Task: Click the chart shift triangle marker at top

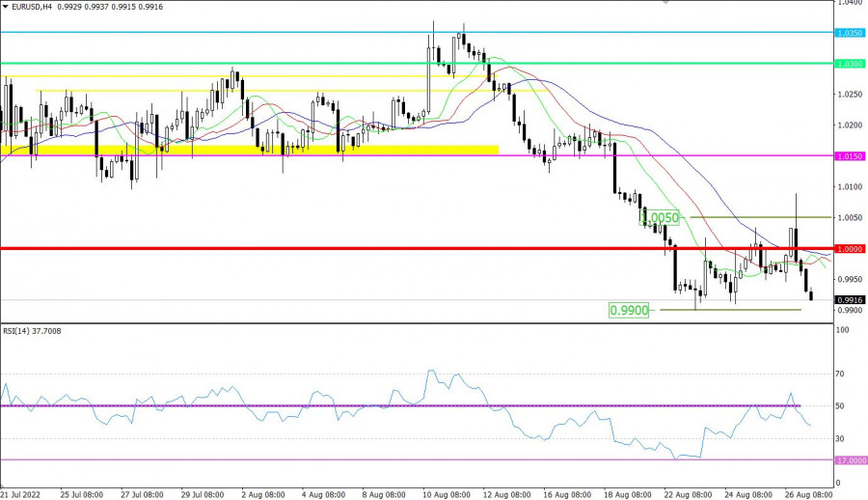Action: (x=664, y=3)
